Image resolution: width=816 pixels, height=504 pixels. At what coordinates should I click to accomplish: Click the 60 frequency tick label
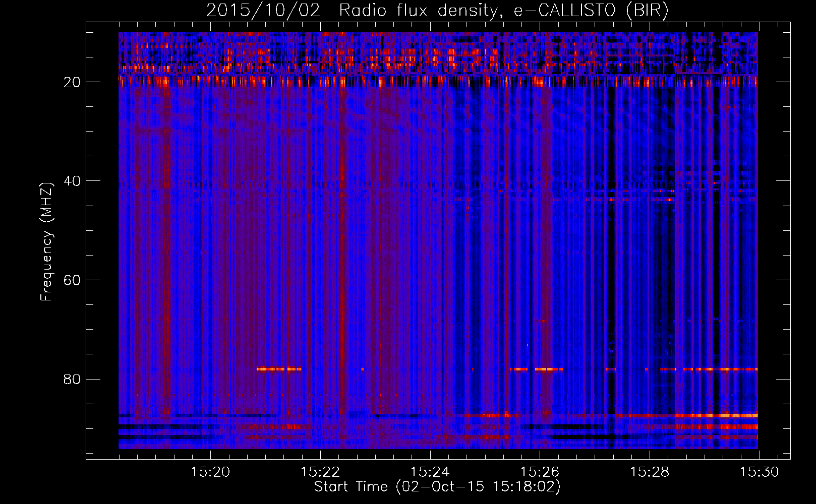point(73,280)
